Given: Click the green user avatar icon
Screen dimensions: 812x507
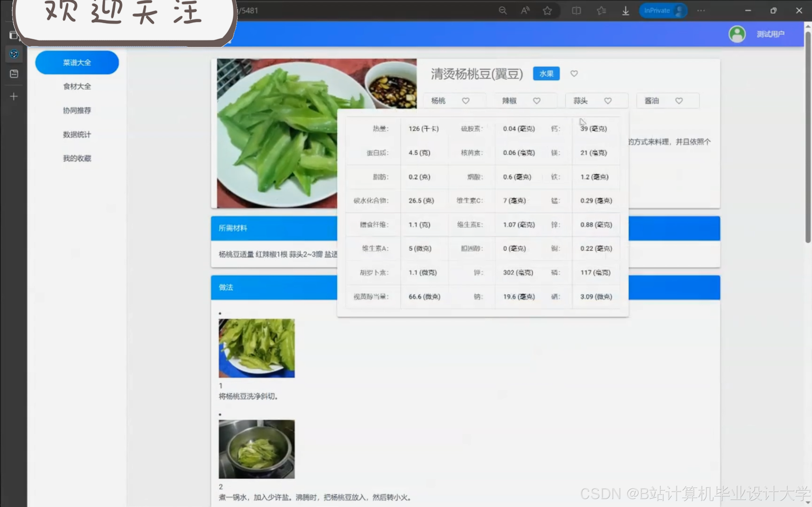Looking at the screenshot, I should [737, 34].
